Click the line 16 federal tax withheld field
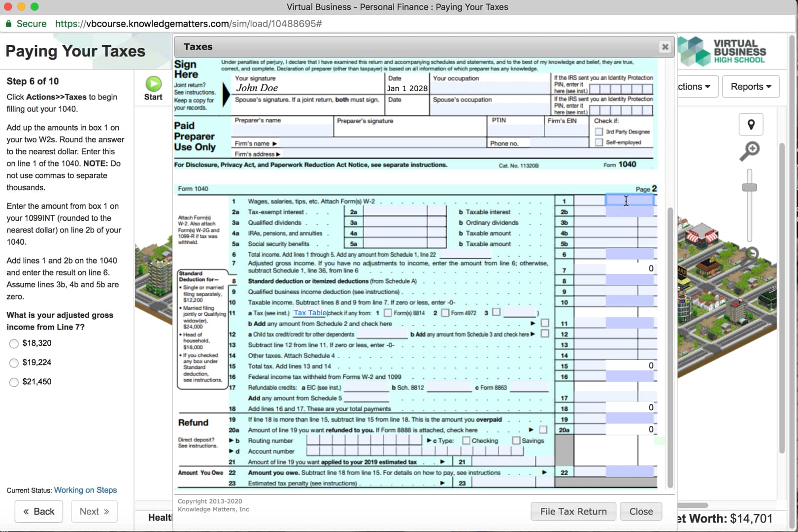 (x=630, y=376)
